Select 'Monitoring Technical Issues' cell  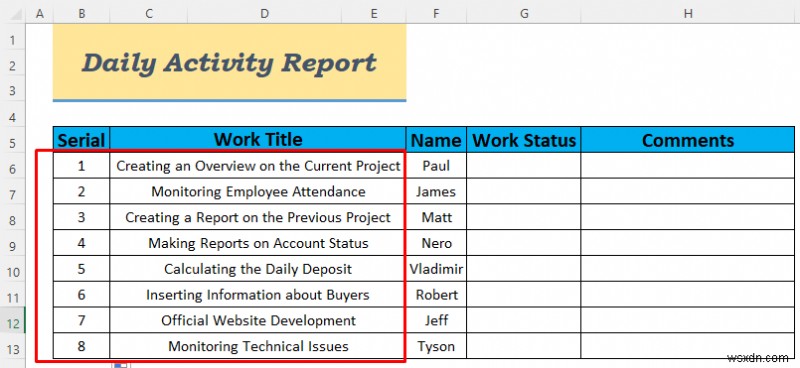point(258,346)
